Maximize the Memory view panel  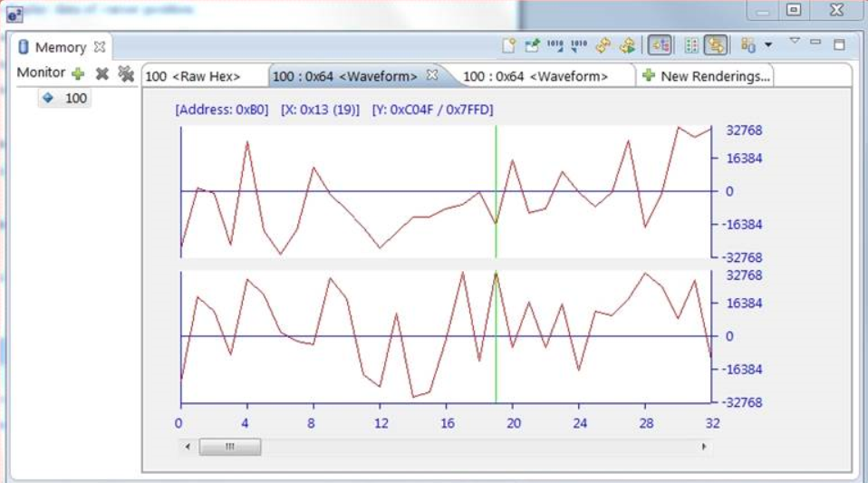839,44
